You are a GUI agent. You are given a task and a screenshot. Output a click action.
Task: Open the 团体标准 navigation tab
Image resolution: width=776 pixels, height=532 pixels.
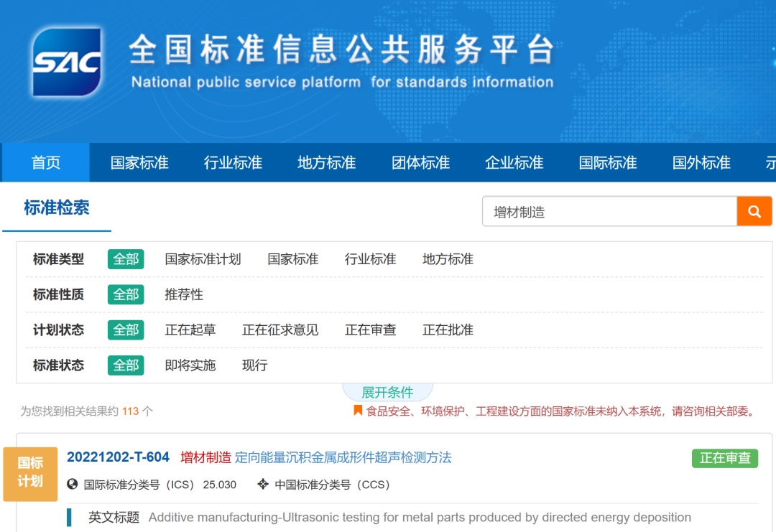point(420,163)
